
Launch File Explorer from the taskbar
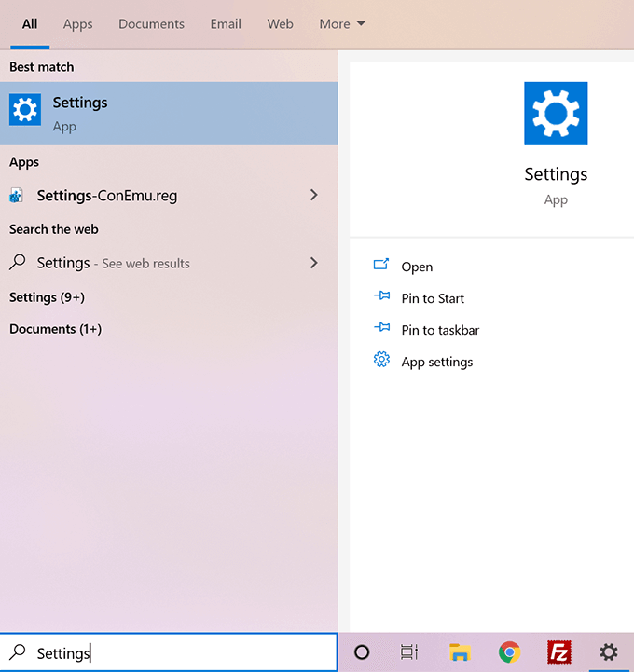460,652
